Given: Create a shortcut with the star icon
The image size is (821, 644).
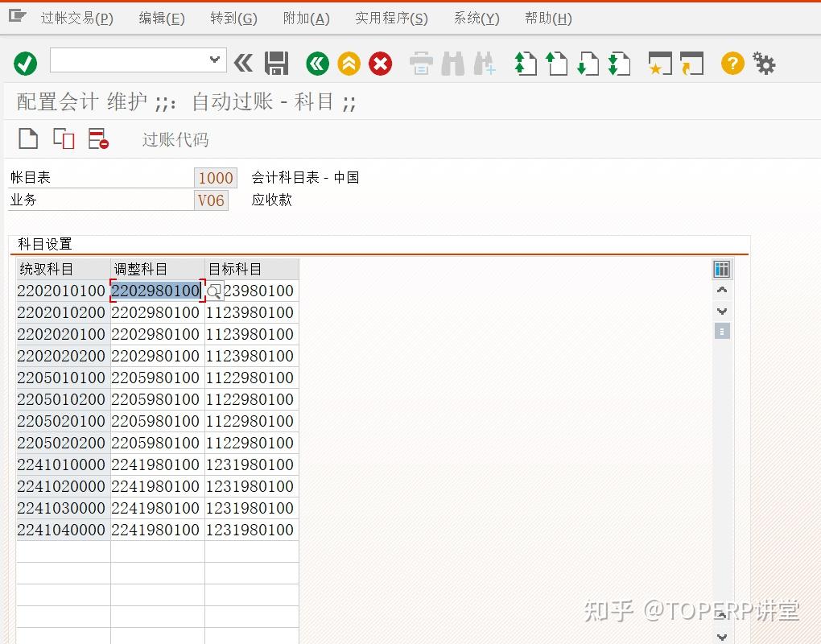Looking at the screenshot, I should tap(658, 64).
